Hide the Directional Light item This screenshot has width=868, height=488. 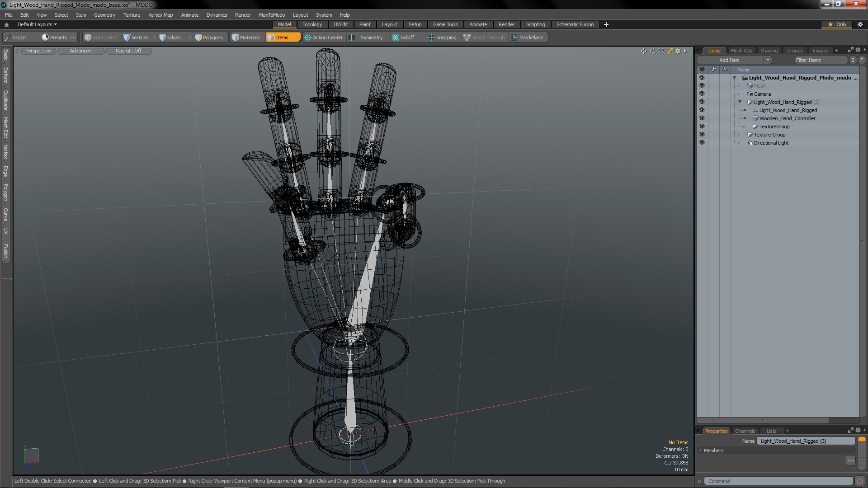(x=702, y=143)
